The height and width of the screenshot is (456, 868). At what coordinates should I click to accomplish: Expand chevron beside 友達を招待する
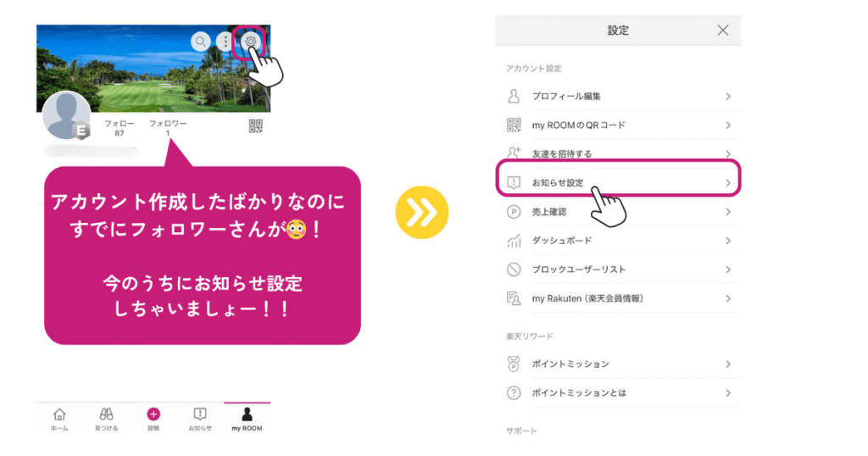728,154
